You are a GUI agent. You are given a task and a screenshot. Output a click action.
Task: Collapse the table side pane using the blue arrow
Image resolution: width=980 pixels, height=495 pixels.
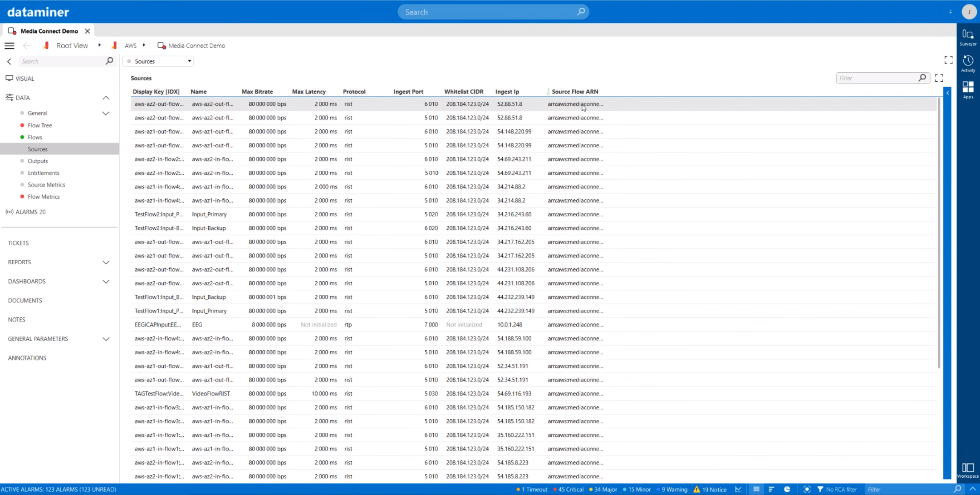pyautogui.click(x=947, y=93)
